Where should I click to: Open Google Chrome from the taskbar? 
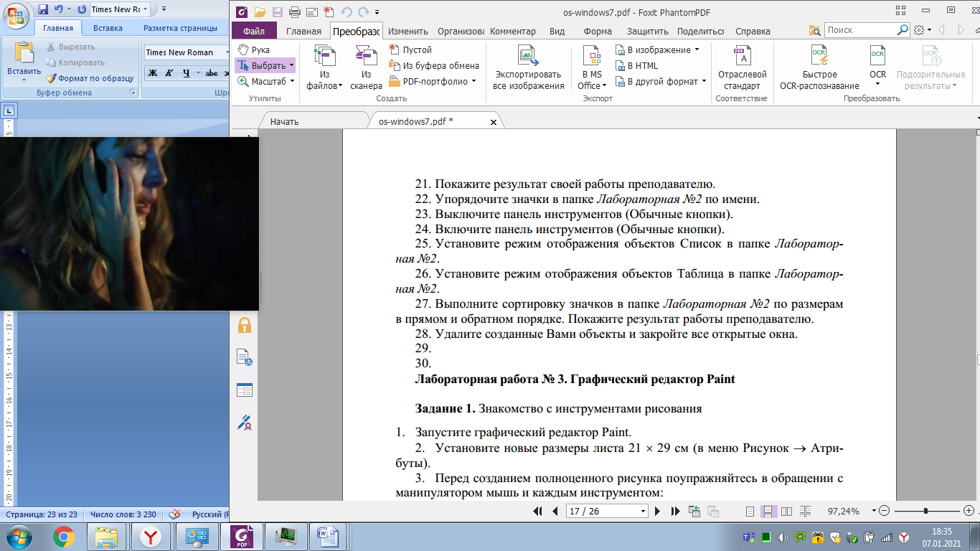(63, 536)
